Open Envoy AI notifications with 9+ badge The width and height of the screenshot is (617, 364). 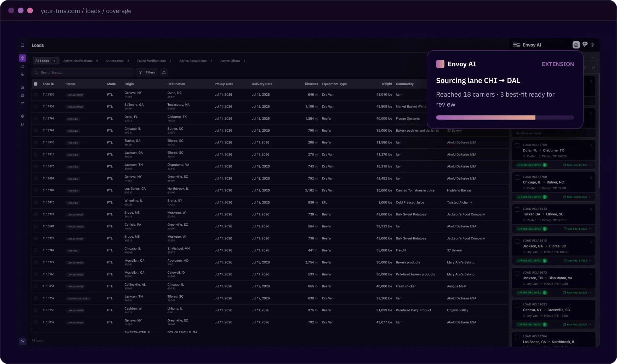coord(585,44)
